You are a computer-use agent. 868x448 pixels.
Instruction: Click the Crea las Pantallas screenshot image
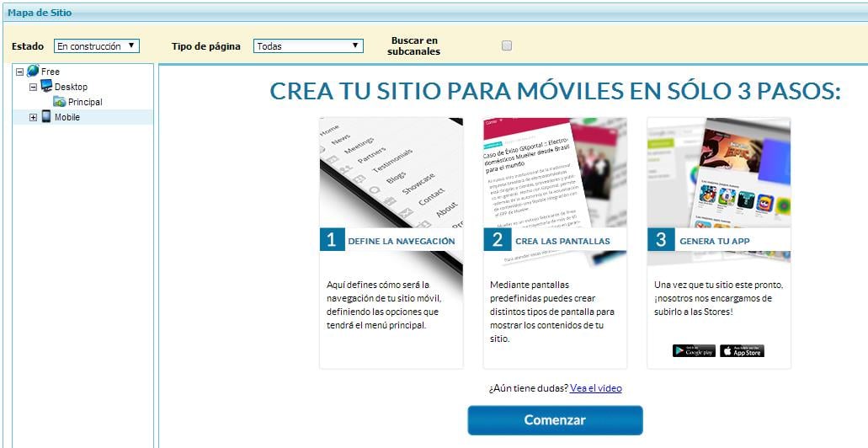[554, 173]
